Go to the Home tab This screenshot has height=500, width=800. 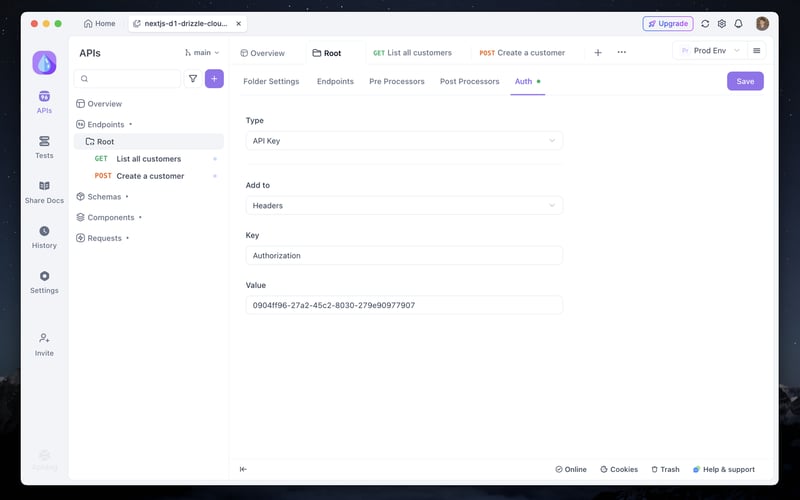99,23
